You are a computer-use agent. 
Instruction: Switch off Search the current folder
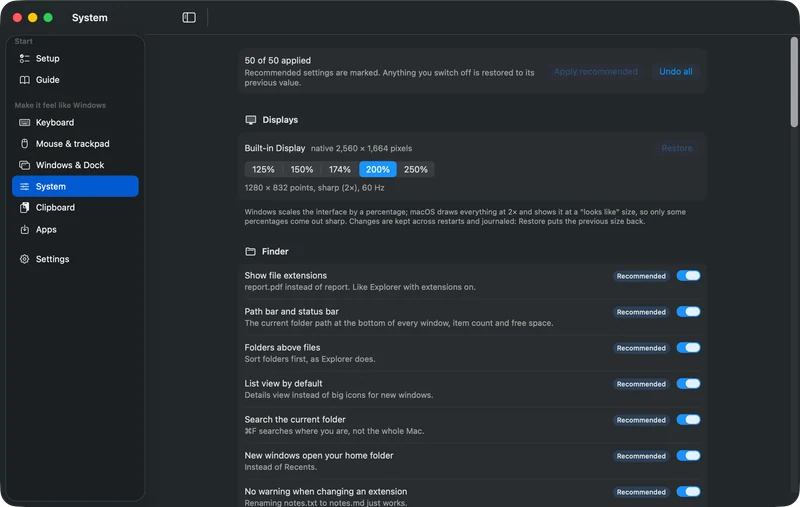[688, 420]
